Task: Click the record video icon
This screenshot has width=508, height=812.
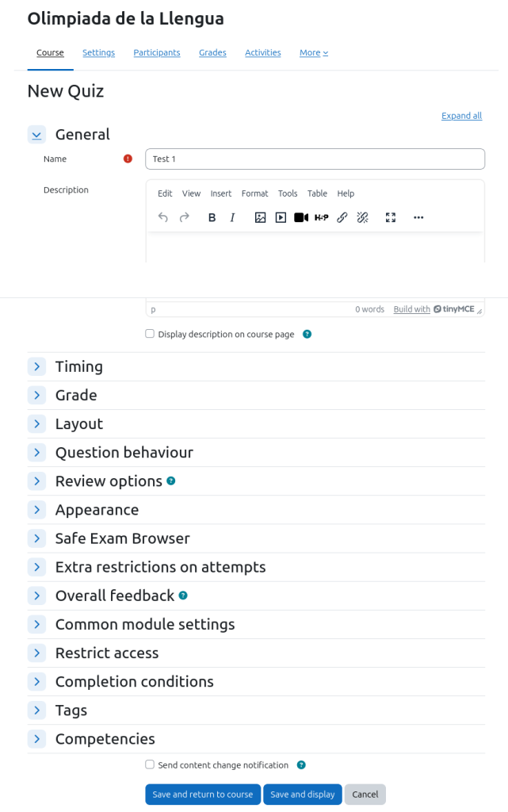Action: (301, 217)
